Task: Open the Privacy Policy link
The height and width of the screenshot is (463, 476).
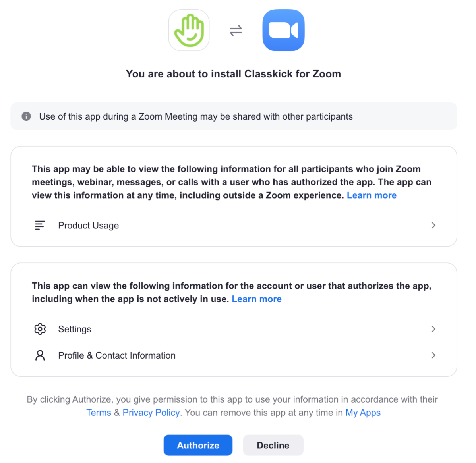Action: (x=151, y=413)
